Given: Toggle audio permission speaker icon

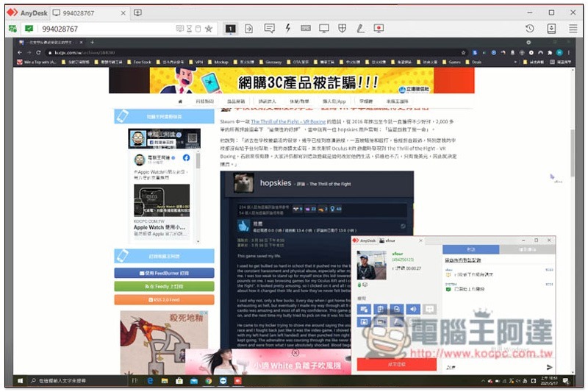Looking at the screenshot, I should coord(413,309).
